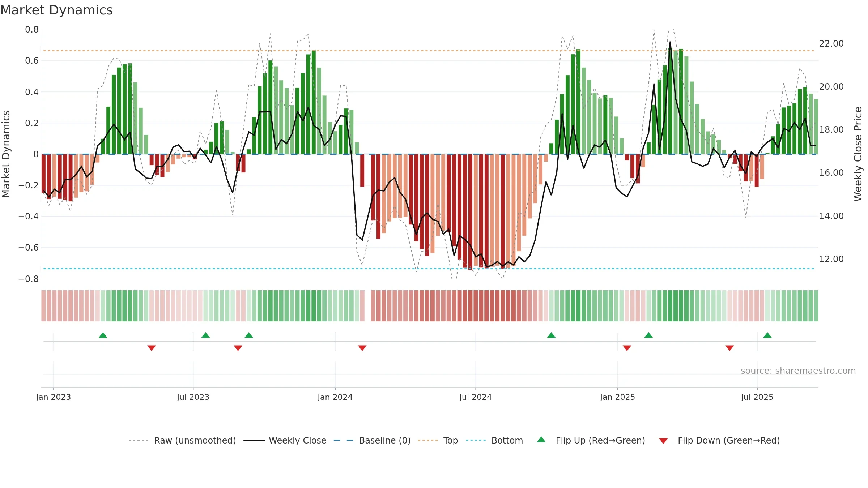Viewport: 868px width, 488px height.
Task: Click the green triangle icon in the legend
Action: click(x=541, y=440)
